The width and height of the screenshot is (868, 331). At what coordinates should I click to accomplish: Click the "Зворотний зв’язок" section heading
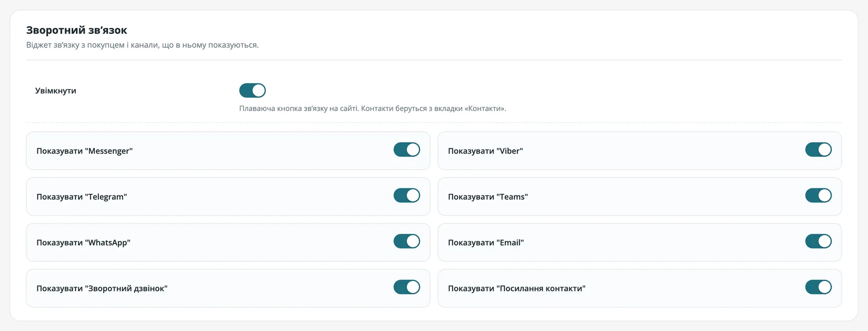pos(76,30)
